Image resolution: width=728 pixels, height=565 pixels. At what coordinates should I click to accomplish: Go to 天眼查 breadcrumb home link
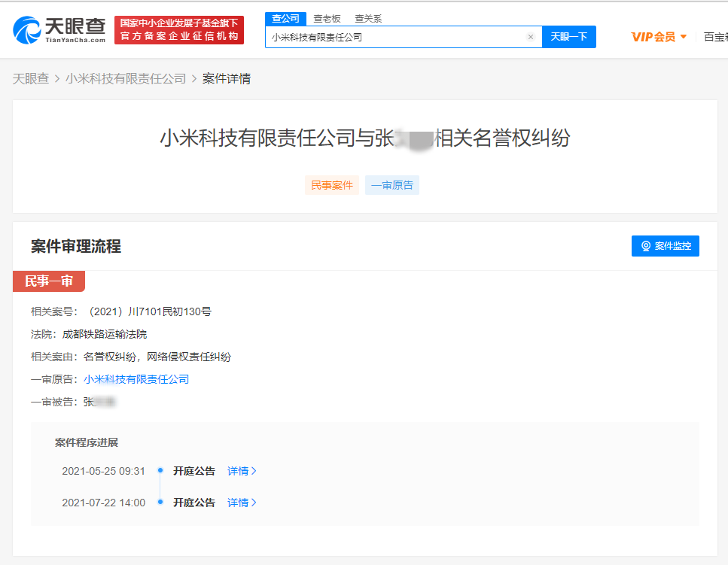pos(31,78)
